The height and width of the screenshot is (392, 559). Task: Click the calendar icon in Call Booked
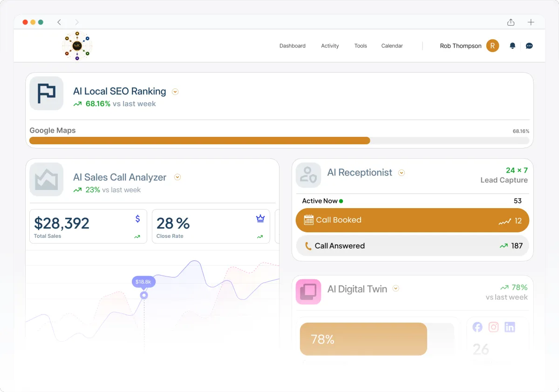point(308,220)
